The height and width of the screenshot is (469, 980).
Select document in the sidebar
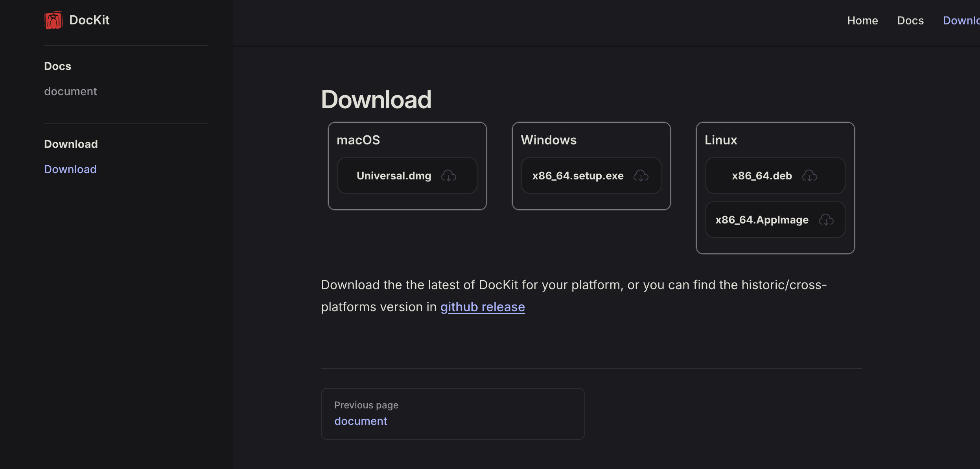(70, 91)
